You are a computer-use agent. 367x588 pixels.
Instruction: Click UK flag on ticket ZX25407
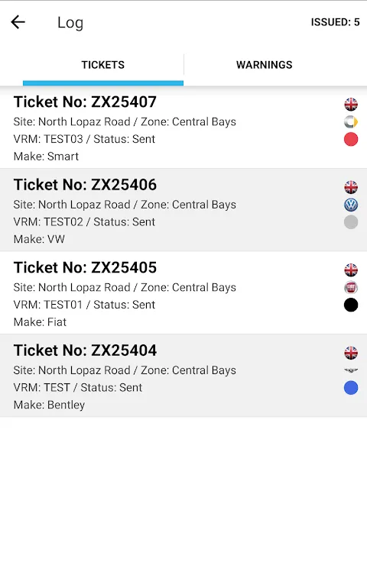pyautogui.click(x=351, y=105)
